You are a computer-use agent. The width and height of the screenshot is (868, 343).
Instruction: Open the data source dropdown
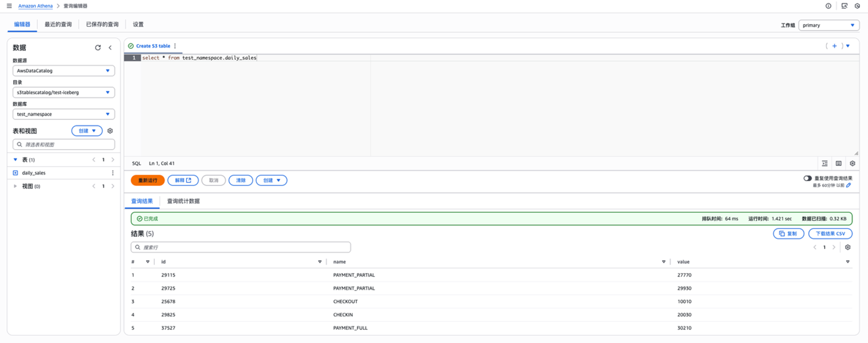pos(64,71)
